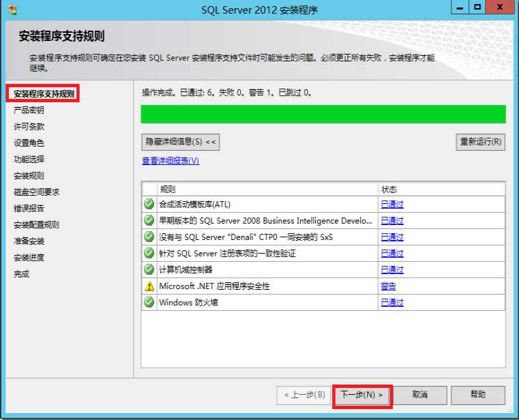Click the check icon for the SQL Server 2008 Business Intelligence rule

[149, 220]
